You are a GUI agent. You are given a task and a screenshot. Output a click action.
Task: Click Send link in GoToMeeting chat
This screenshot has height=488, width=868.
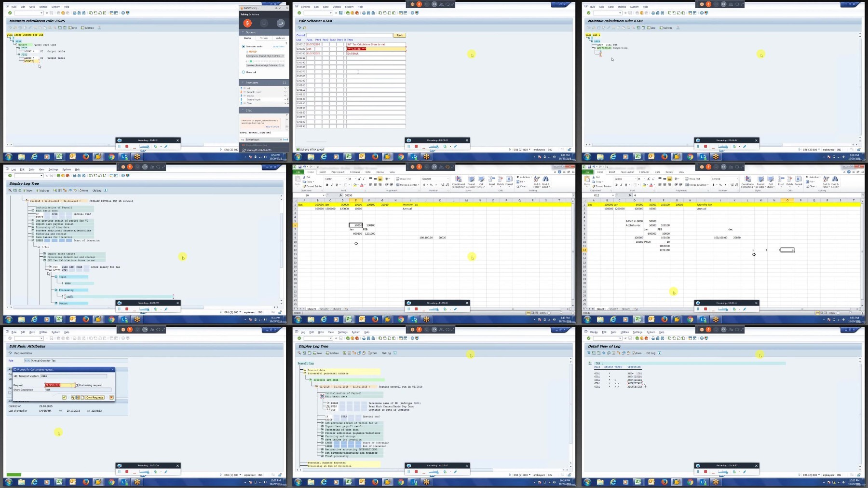coord(285,139)
